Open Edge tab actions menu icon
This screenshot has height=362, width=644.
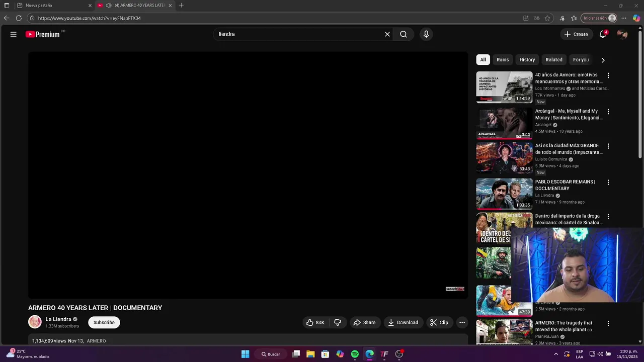point(7,5)
